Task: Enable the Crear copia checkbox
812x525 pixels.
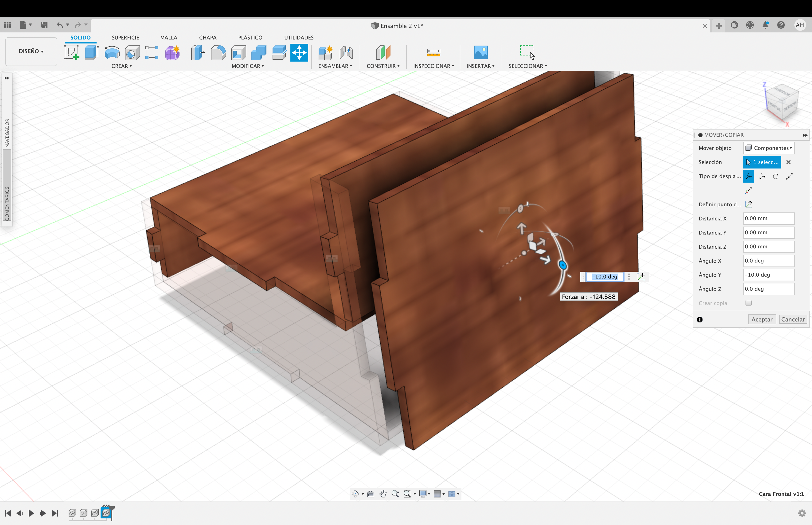Action: (x=748, y=303)
